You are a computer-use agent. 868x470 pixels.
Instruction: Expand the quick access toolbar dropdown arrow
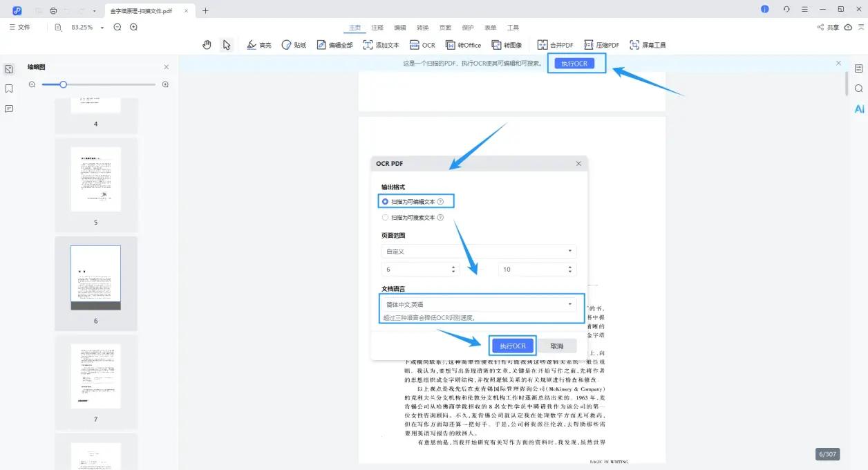tap(94, 11)
